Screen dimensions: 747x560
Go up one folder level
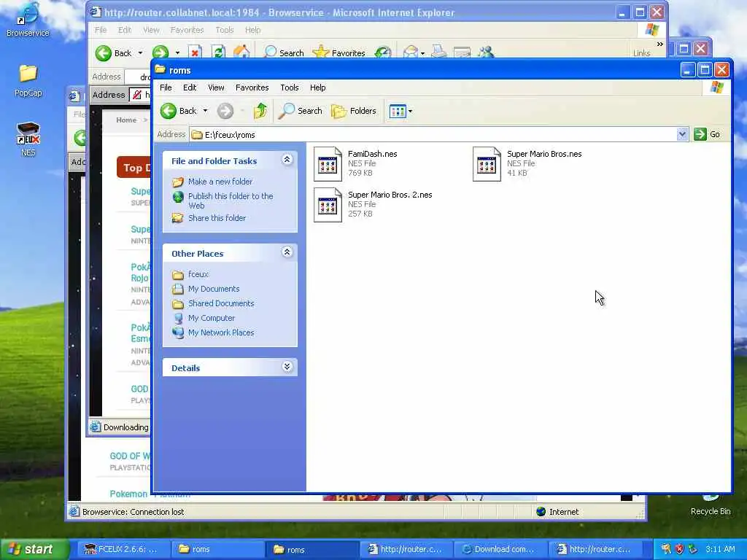coord(260,111)
